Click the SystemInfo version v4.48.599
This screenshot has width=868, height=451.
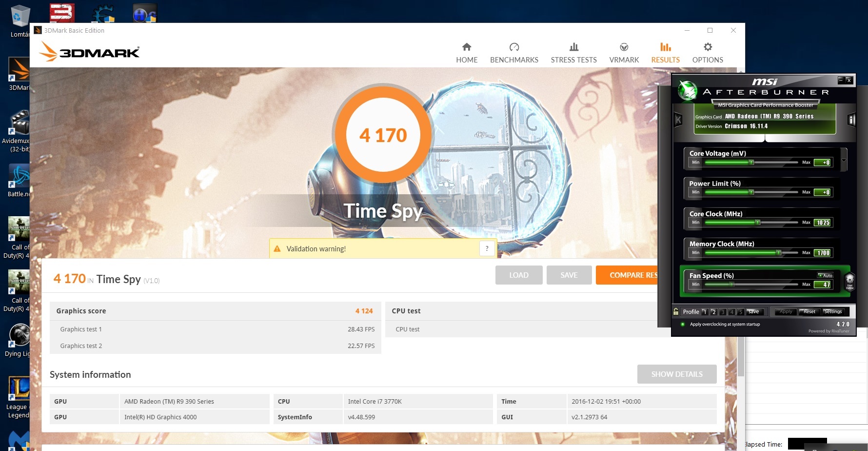tap(418, 417)
